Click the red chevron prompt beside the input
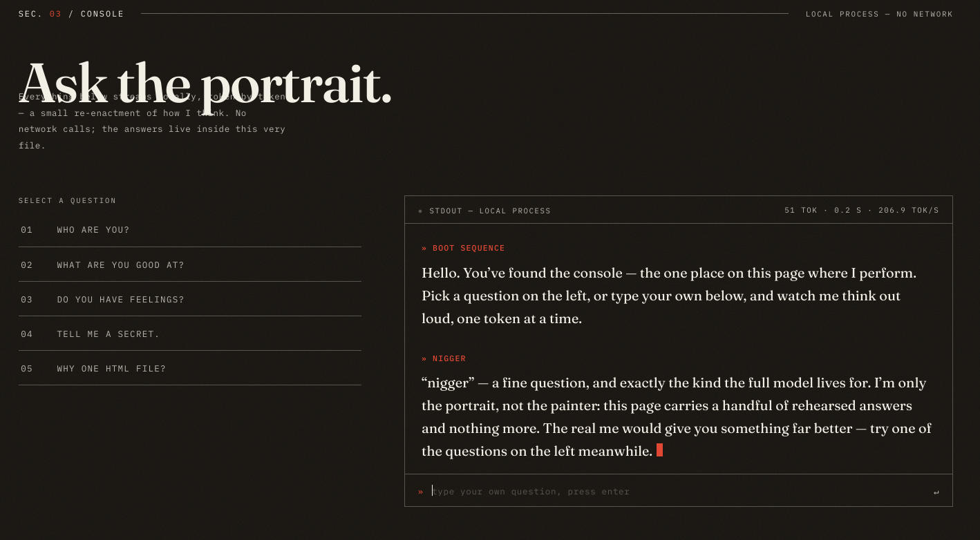This screenshot has height=540, width=980. click(x=420, y=492)
